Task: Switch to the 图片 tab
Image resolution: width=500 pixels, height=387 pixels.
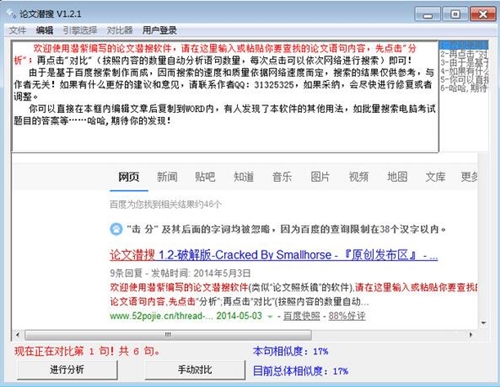Action: pos(320,177)
